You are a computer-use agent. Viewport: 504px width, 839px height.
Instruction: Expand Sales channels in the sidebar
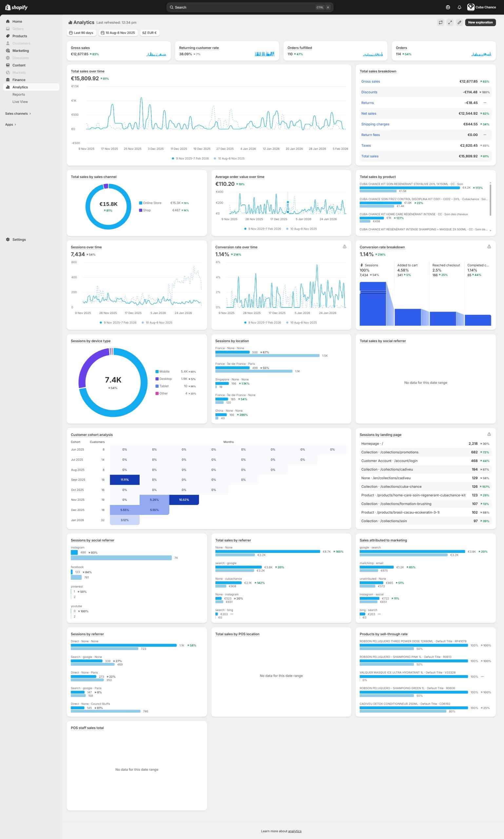(18, 113)
